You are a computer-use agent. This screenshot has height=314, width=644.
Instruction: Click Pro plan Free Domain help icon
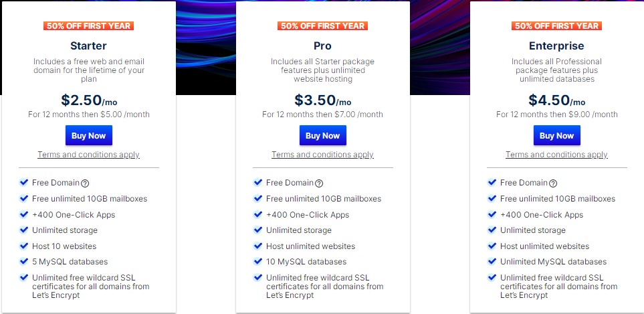pyautogui.click(x=319, y=183)
